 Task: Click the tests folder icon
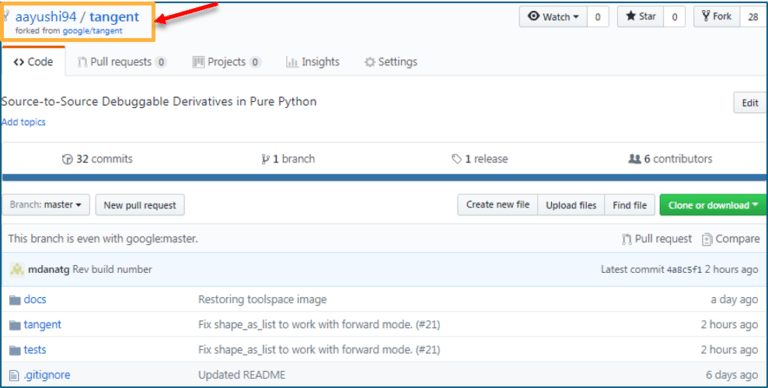tap(15, 350)
